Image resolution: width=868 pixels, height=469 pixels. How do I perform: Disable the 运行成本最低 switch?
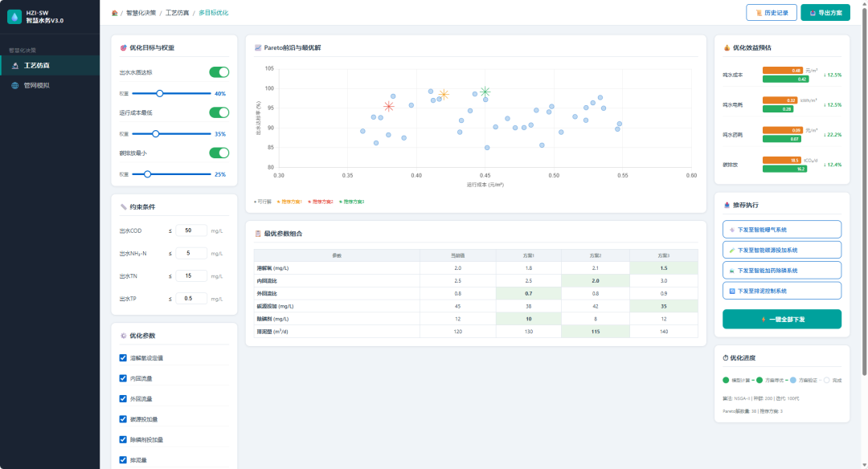click(219, 112)
